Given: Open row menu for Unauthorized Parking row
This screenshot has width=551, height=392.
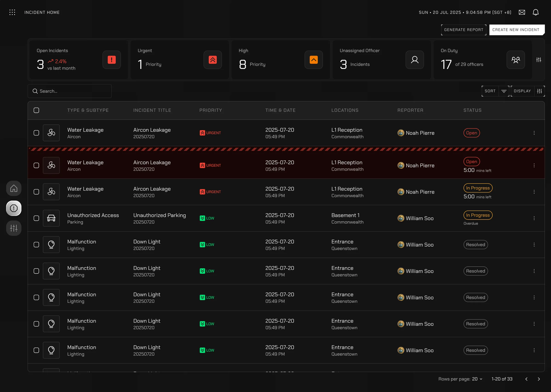Looking at the screenshot, I should coord(534,218).
